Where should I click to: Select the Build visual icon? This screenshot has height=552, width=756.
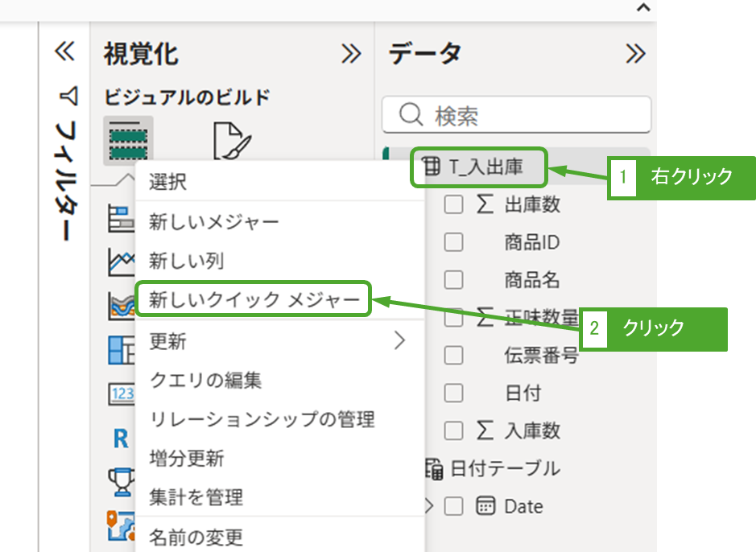click(x=128, y=139)
